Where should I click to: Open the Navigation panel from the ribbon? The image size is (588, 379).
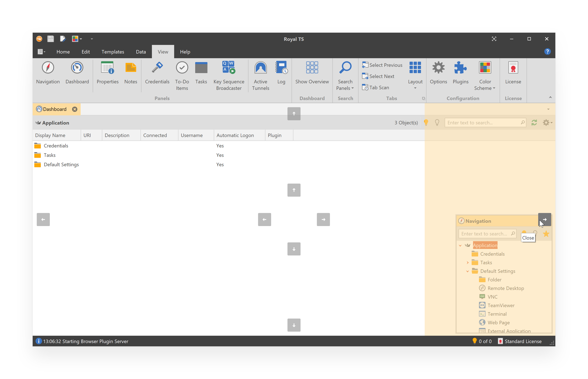point(48,73)
